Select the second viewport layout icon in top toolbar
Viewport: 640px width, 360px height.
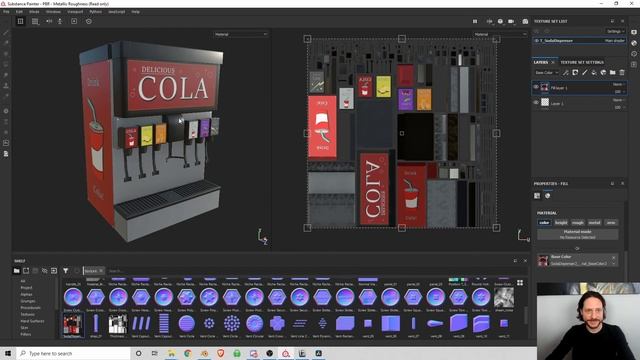click(x=35, y=21)
